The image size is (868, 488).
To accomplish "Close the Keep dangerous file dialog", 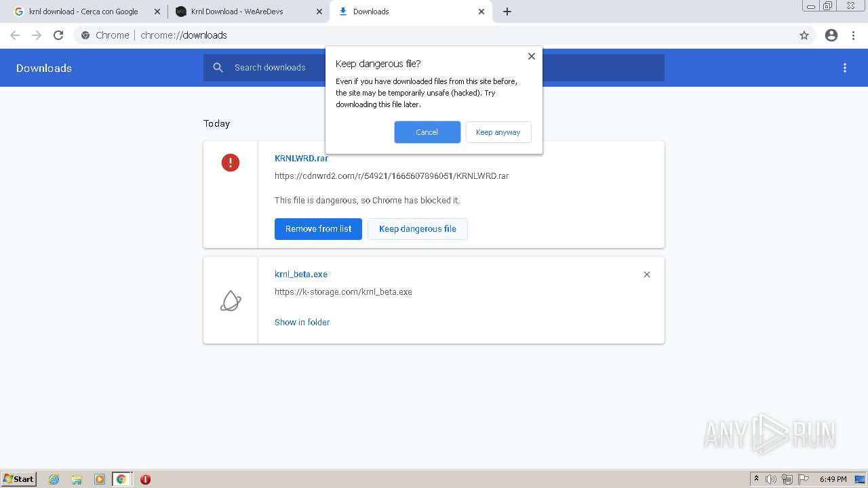I will coord(532,56).
